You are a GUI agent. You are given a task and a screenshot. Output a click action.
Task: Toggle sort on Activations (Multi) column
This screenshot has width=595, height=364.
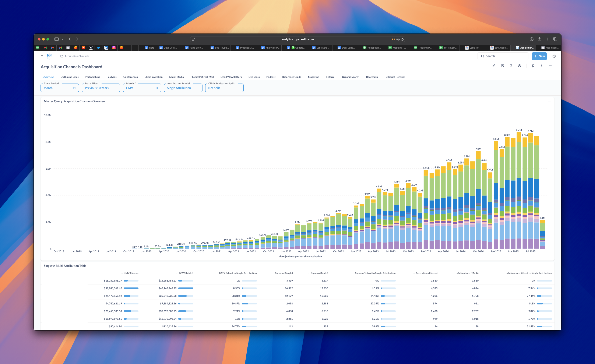pos(467,273)
